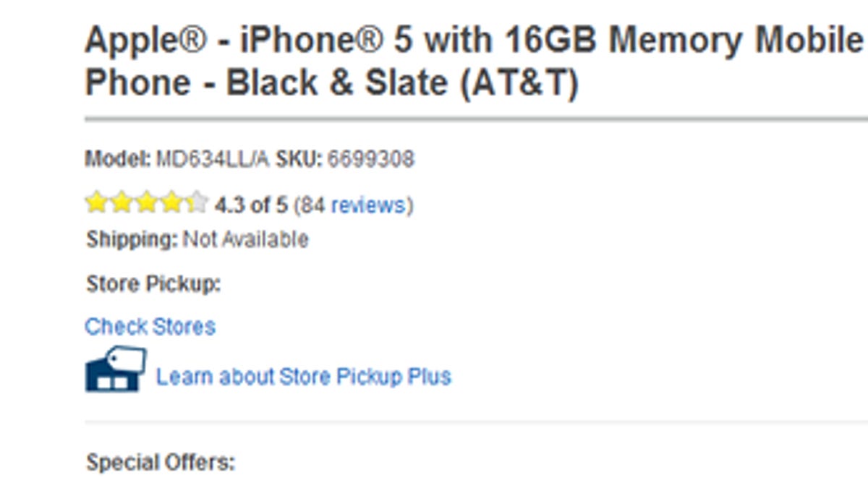This screenshot has height=488, width=868.
Task: Click the first yellow rating star
Action: tap(96, 203)
